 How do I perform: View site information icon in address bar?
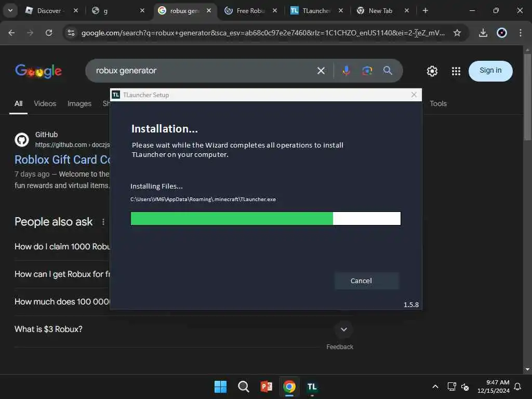click(71, 33)
